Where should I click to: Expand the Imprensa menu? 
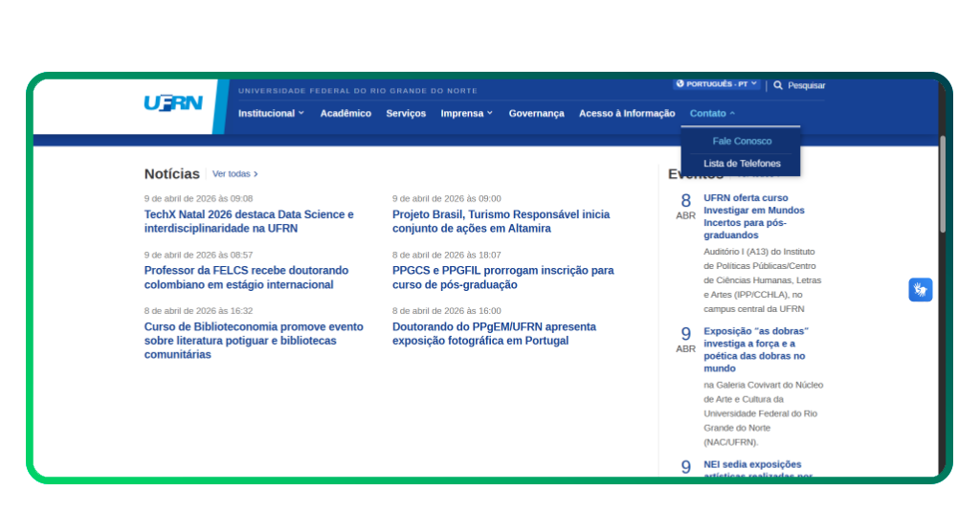pos(466,113)
